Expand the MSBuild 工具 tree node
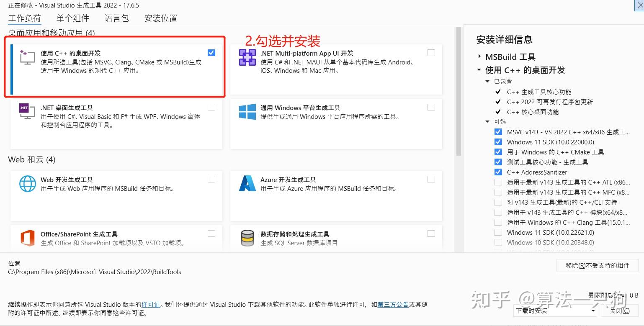Image resolution: width=644 pixels, height=326 pixels. point(479,56)
